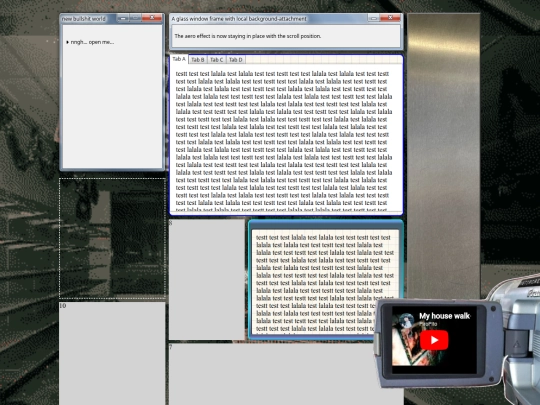
Task: Expand the "nngh... open me..." disclosure triangle
Action: tap(68, 42)
